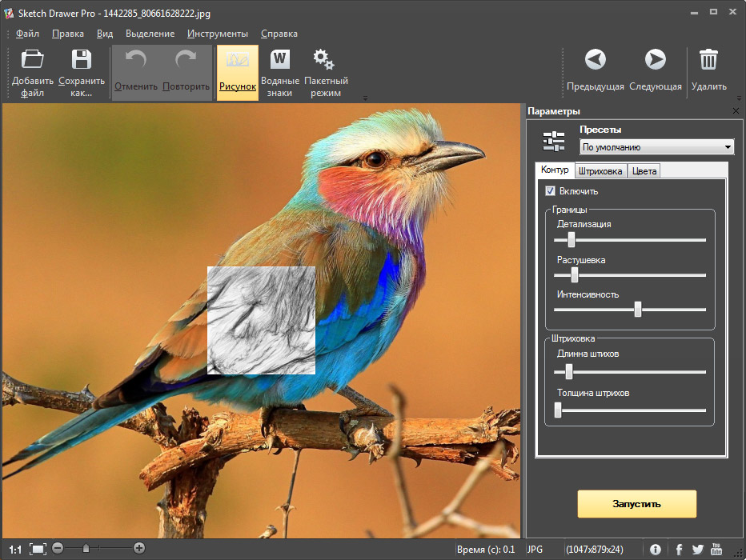Switch to the Цвета tab

pos(644,171)
